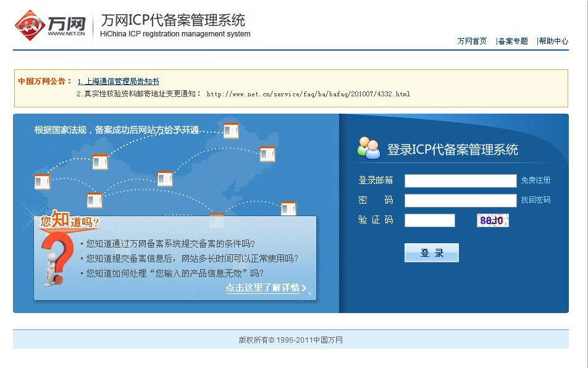Click the two-person users icon beside login heading
This screenshot has height=368, width=588.
(x=369, y=148)
